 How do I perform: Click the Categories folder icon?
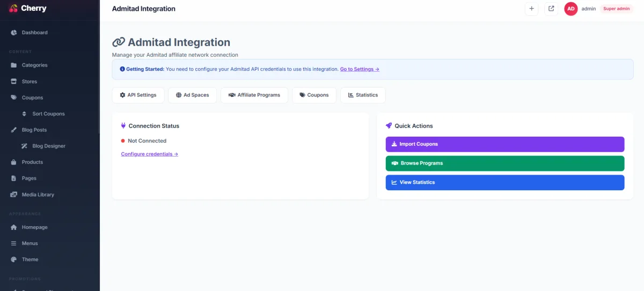pos(14,65)
